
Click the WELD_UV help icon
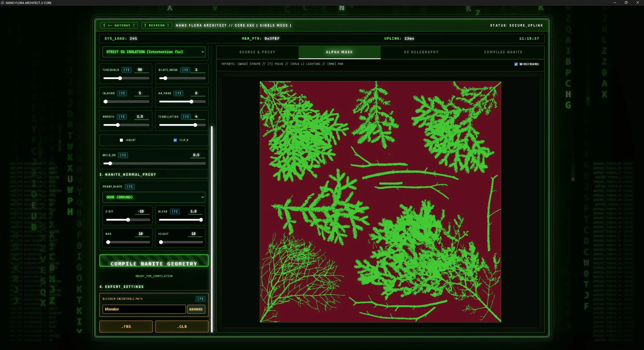pyautogui.click(x=123, y=155)
